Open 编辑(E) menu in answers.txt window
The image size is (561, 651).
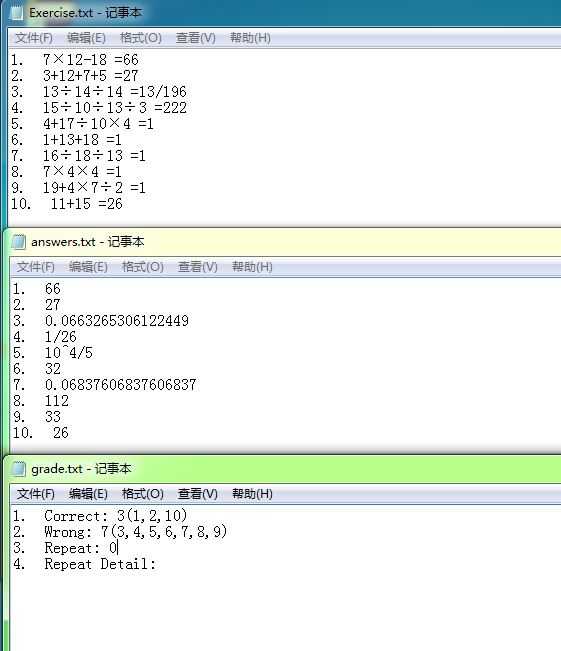[x=88, y=267]
